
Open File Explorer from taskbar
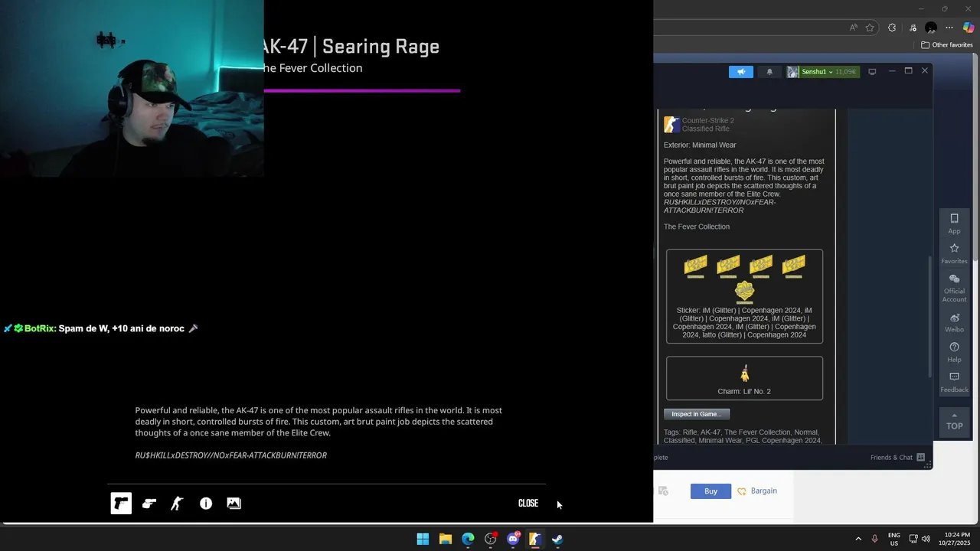pos(446,540)
